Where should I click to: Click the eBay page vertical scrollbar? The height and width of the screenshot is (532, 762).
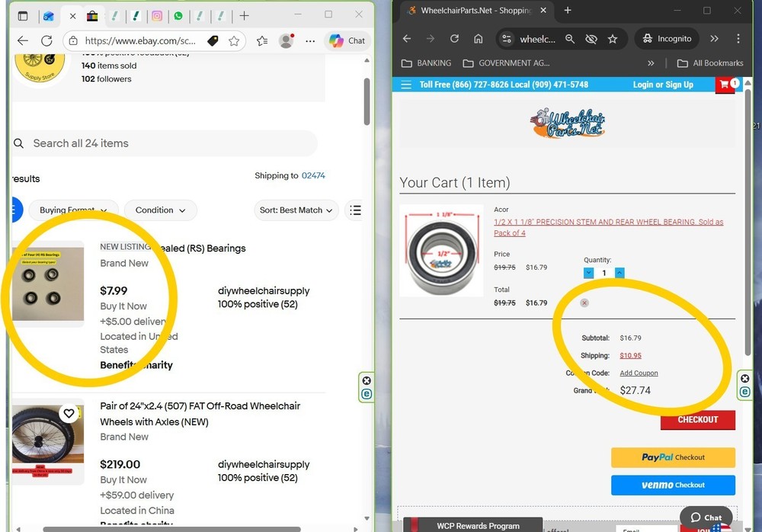[x=367, y=101]
